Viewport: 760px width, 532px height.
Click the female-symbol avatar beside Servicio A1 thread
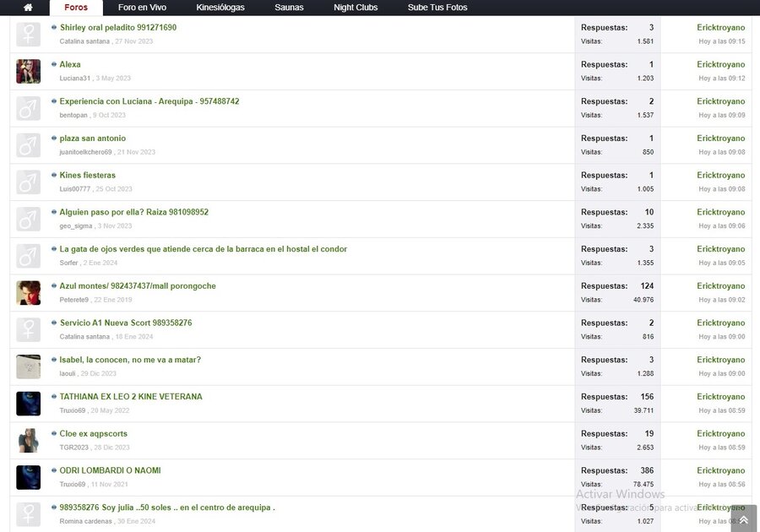tap(28, 329)
